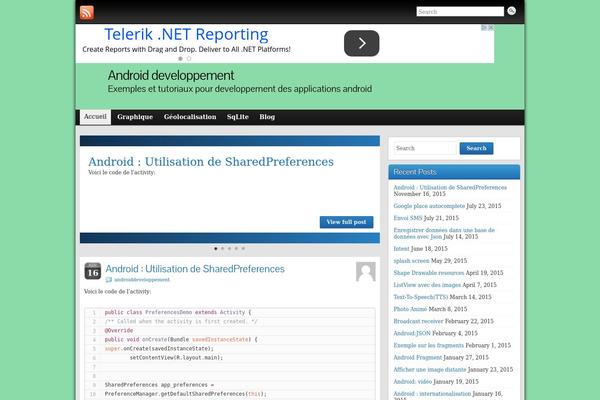This screenshot has width=600, height=400.
Task: Go to the SqLite menu item
Action: click(x=238, y=117)
